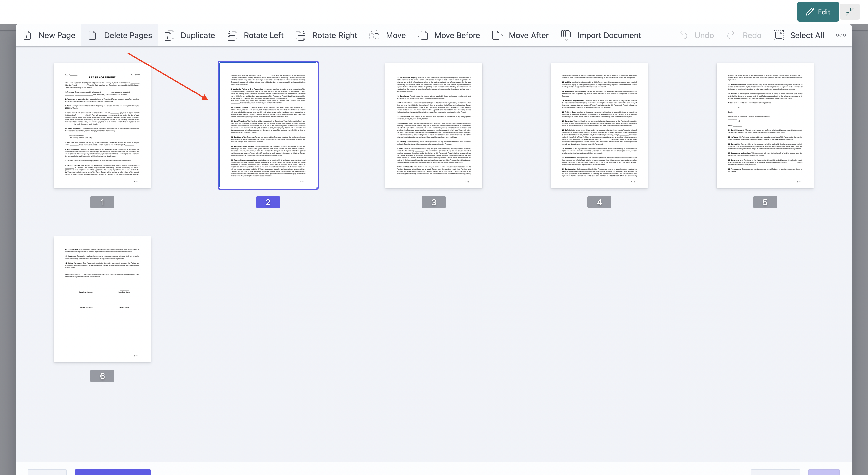Screen dimensions: 868x475
Task: Add a New Page to the document
Action: tap(49, 35)
